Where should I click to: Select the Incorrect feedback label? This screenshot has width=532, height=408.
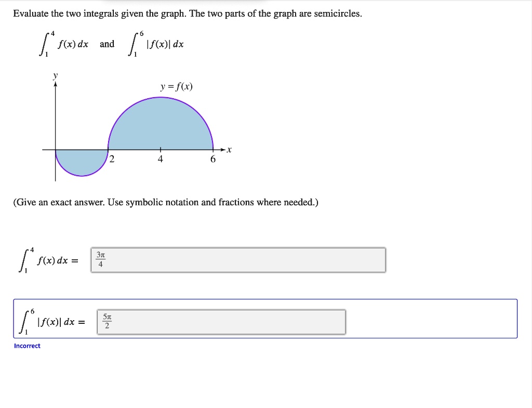coord(27,346)
